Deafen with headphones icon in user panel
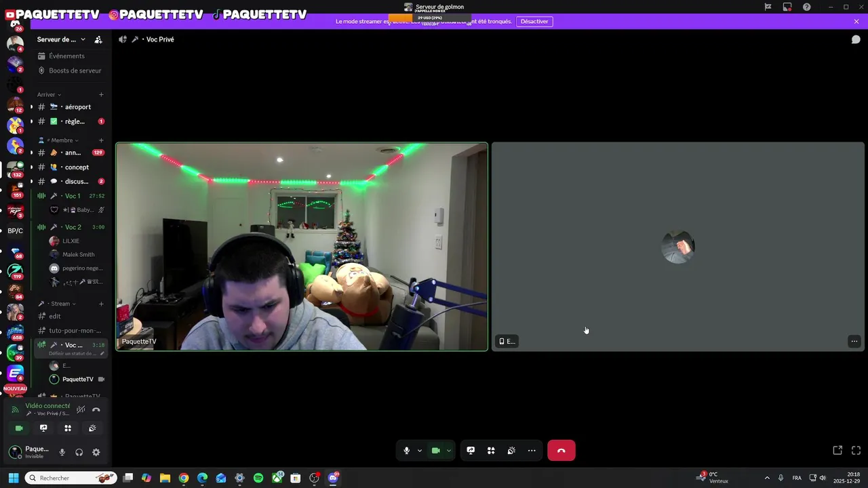This screenshot has width=868, height=488. tap(79, 452)
